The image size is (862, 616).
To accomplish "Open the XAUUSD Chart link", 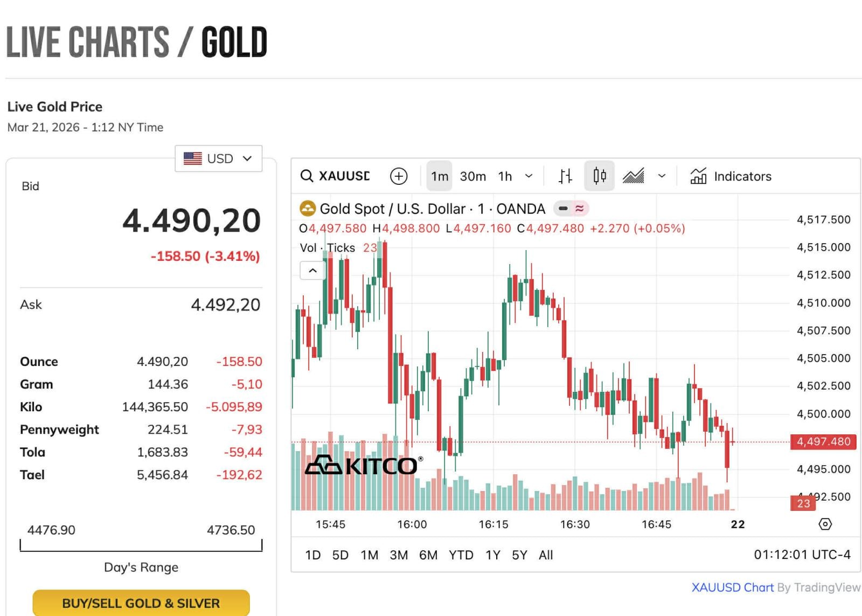I will click(x=732, y=587).
